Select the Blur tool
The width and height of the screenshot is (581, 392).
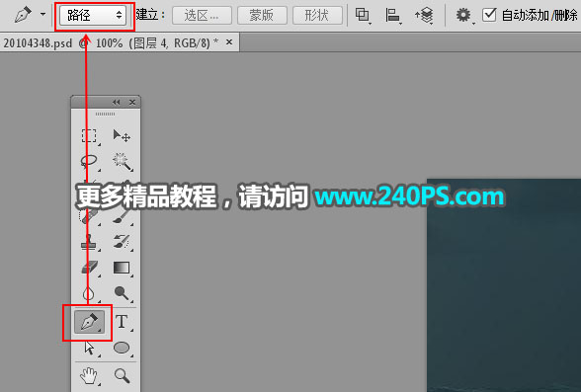coord(89,293)
